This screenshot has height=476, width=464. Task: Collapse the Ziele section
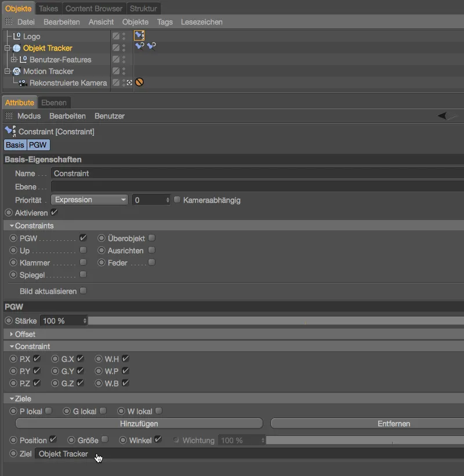pyautogui.click(x=12, y=399)
